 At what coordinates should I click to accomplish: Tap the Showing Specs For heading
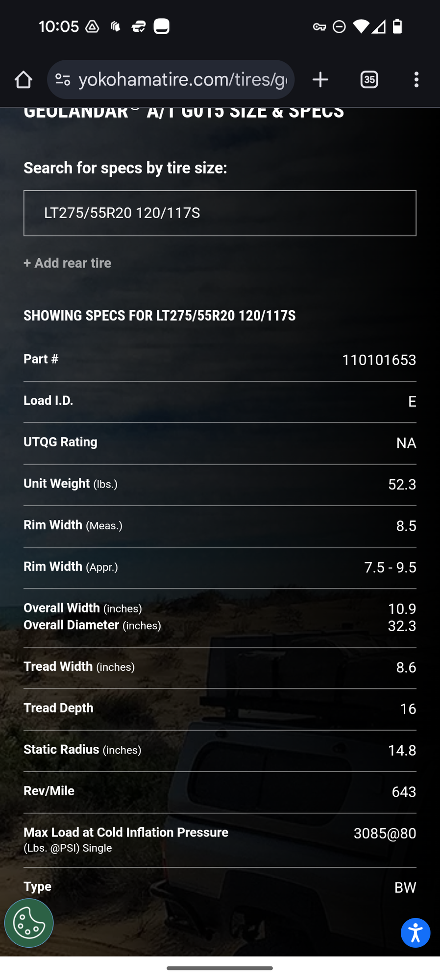click(x=160, y=316)
